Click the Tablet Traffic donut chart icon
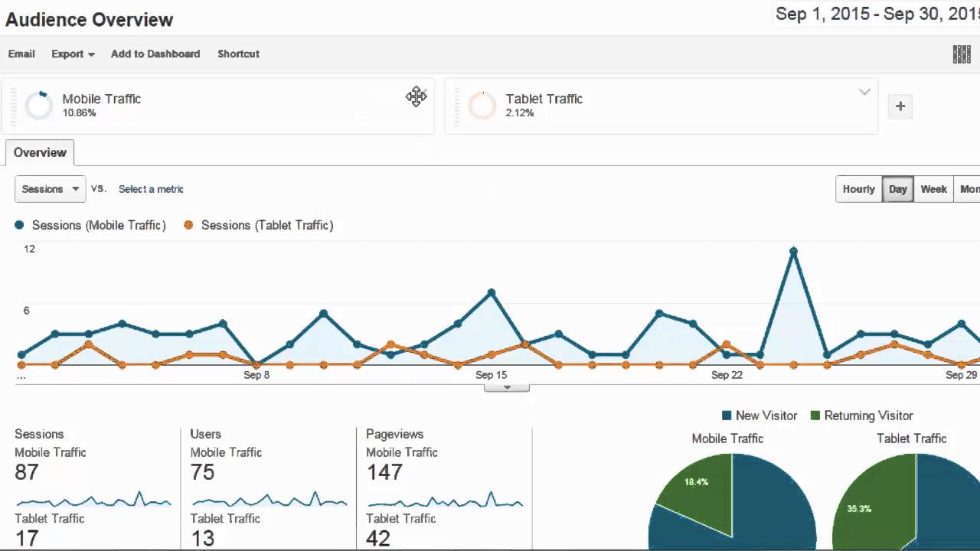The image size is (980, 551). coord(482,105)
